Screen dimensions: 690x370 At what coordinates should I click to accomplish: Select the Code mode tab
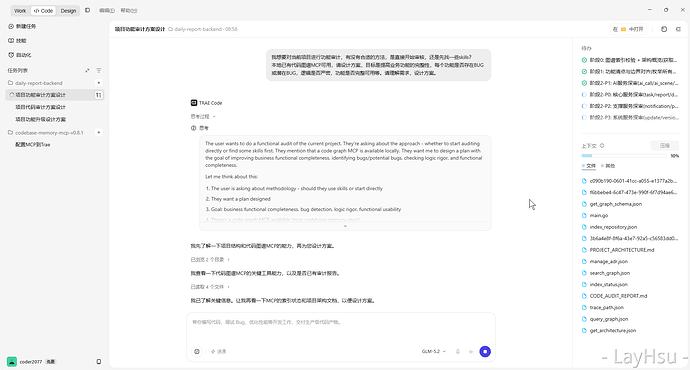pos(43,11)
